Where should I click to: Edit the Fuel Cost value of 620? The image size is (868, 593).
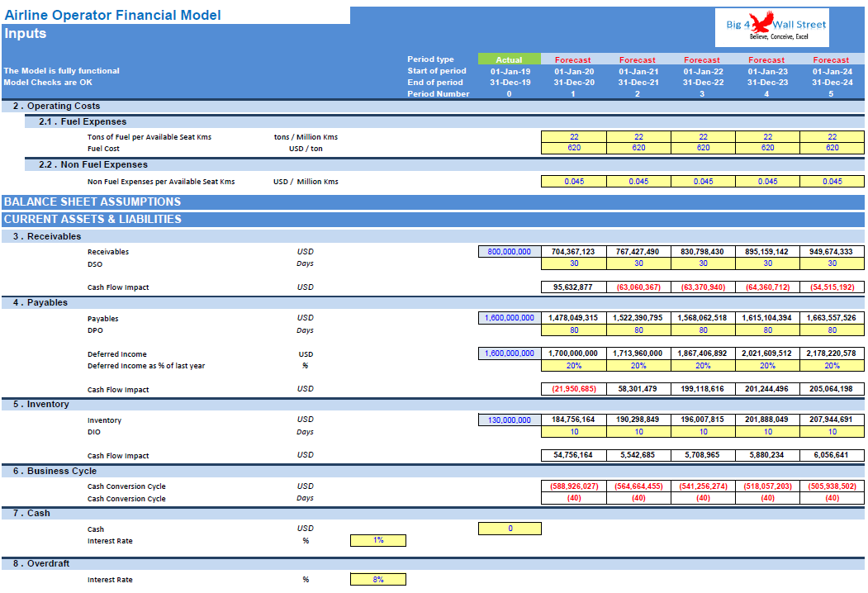point(573,149)
